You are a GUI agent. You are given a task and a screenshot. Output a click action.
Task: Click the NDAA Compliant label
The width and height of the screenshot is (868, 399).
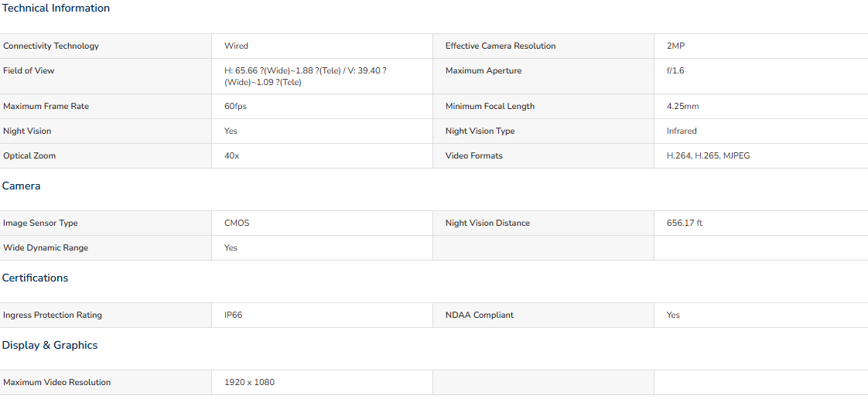480,315
